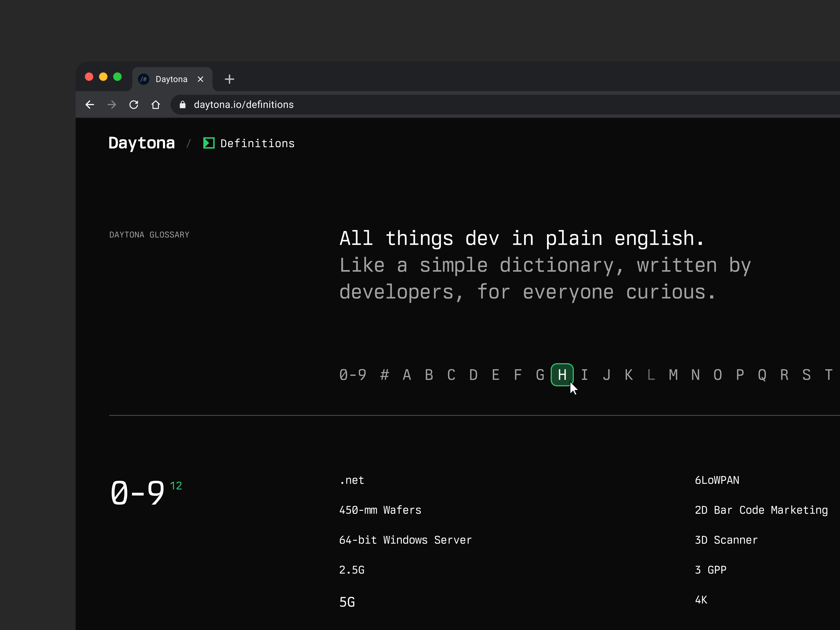The height and width of the screenshot is (630, 840).
Task: Open the 450-mm Wafers definition
Action: 380,510
